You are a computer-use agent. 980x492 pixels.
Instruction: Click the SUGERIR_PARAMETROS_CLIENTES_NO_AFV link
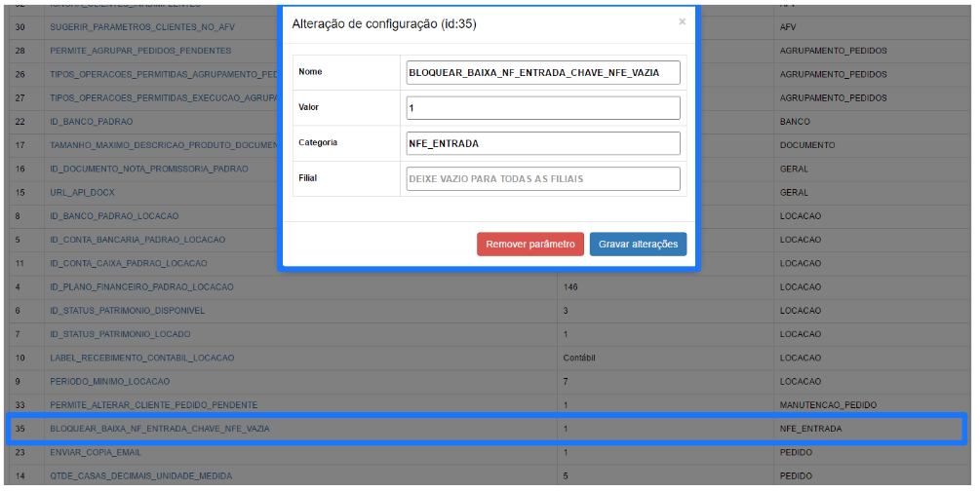[141, 27]
